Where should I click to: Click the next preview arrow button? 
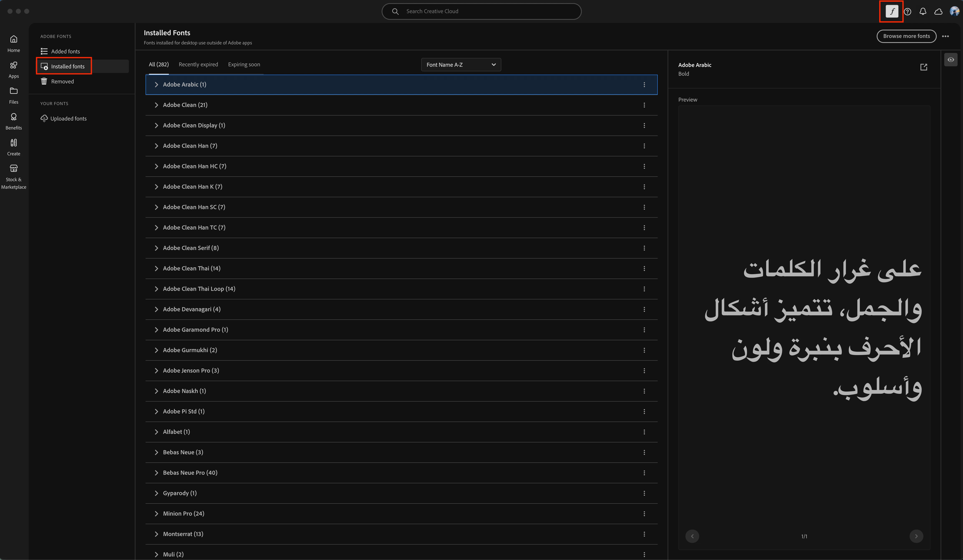916,536
